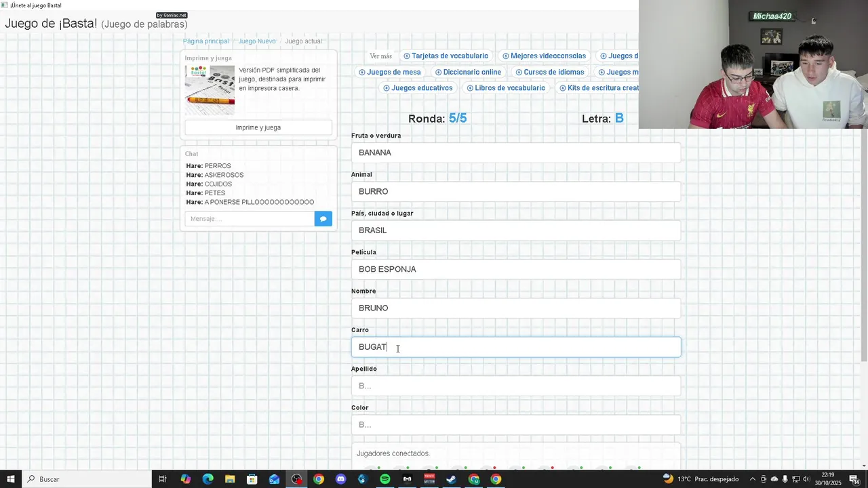This screenshot has width=868, height=488.
Task: Launch Copilot from the taskbar
Action: click(x=185, y=479)
